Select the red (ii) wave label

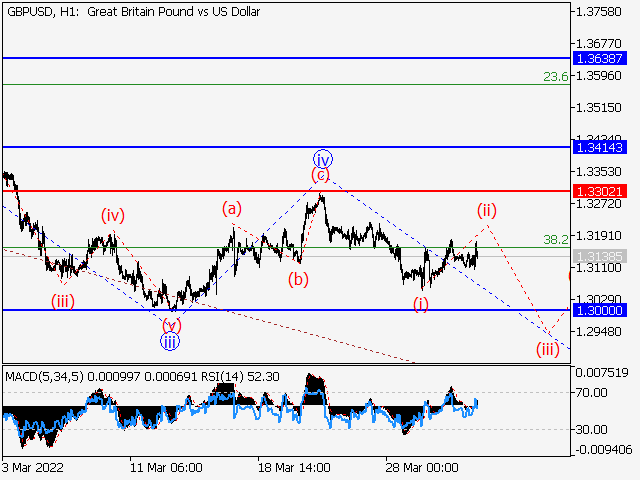coord(487,211)
